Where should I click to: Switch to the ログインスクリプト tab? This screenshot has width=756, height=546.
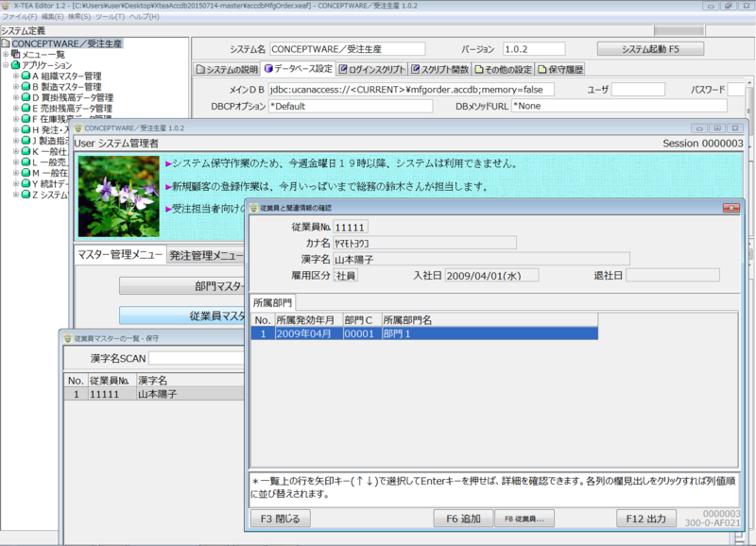click(x=371, y=69)
